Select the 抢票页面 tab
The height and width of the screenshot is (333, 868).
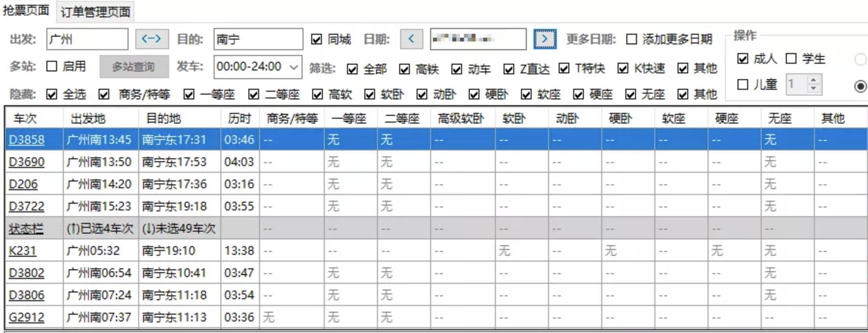coord(26,10)
